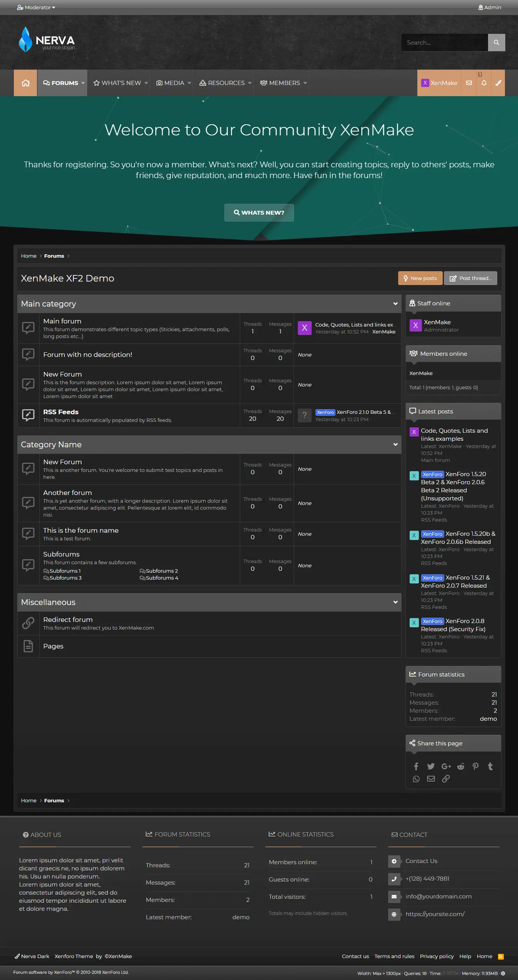Open 'Code, Quotes, Lists' thread in Main forum row
This screenshot has height=980, width=518.
355,325
